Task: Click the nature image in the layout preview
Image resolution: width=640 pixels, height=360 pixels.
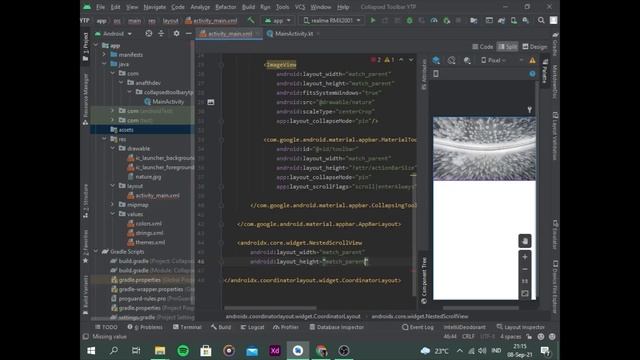Action: pos(484,149)
